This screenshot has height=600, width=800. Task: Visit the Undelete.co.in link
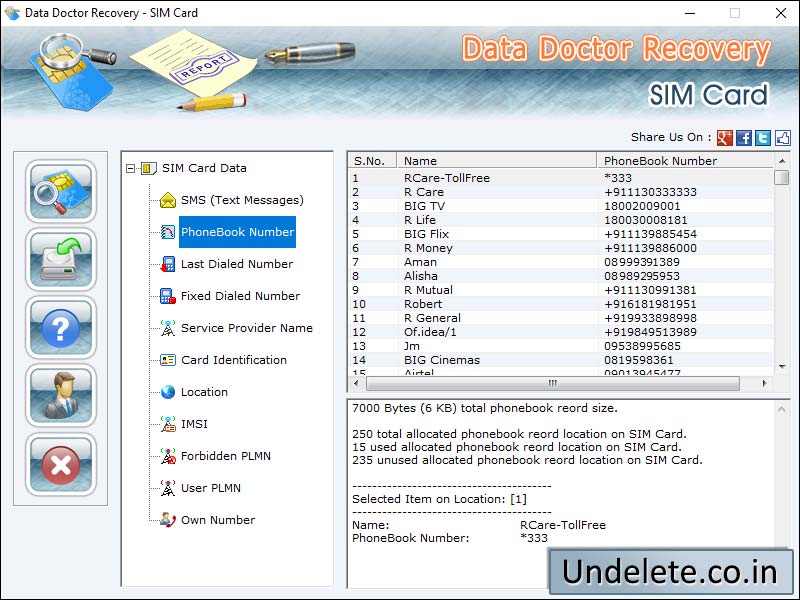(671, 571)
